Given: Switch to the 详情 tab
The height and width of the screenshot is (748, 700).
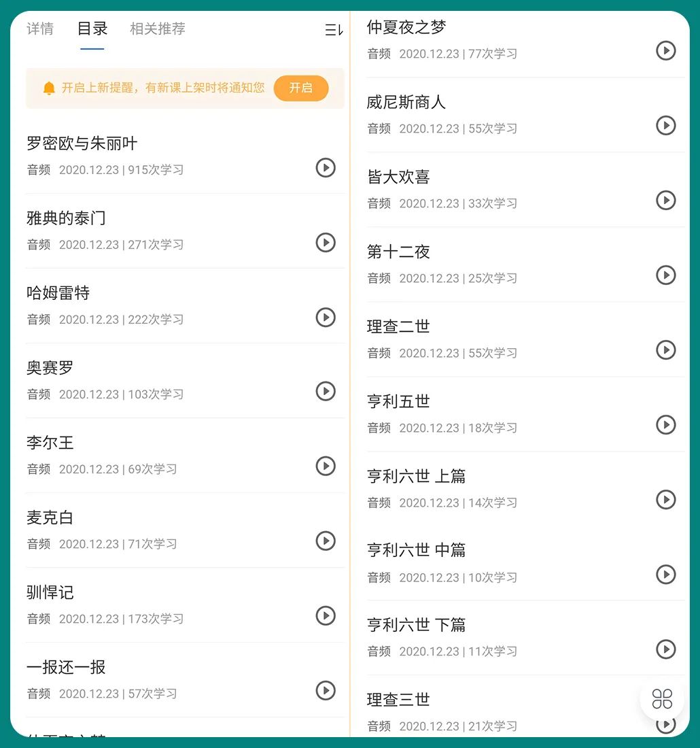Looking at the screenshot, I should click(x=40, y=29).
